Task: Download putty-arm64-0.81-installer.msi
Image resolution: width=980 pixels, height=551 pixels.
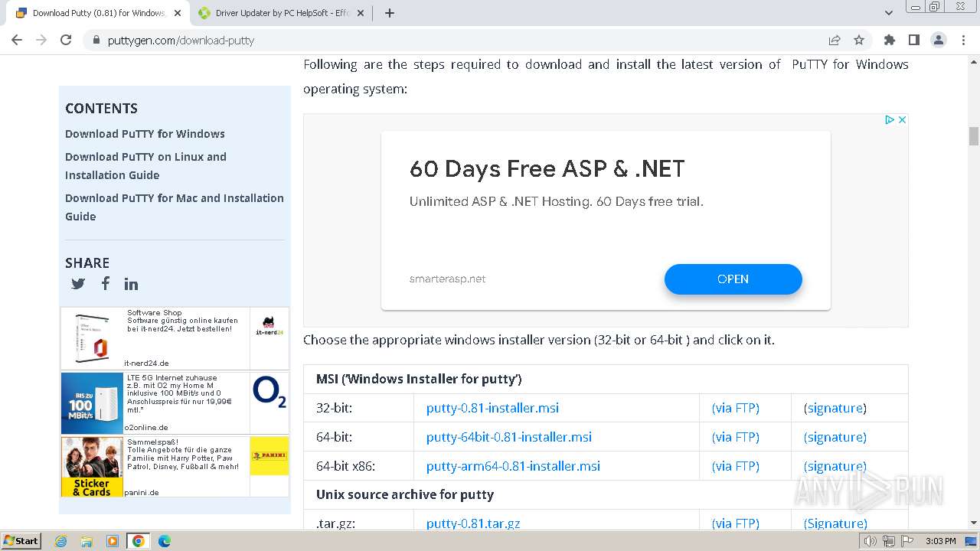Action: (x=513, y=466)
